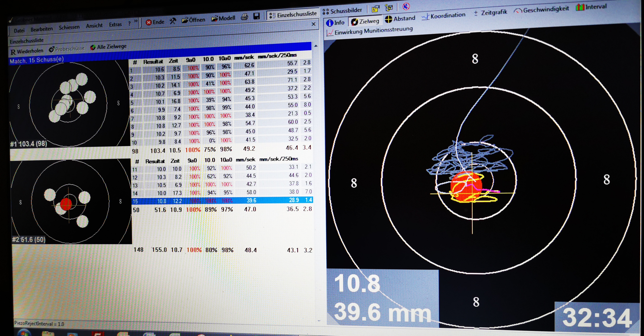Click the floppy disk save icon

pyautogui.click(x=256, y=16)
